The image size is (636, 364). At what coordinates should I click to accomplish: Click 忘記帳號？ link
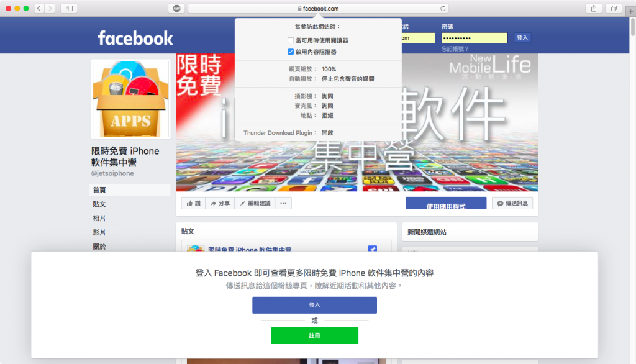[455, 48]
